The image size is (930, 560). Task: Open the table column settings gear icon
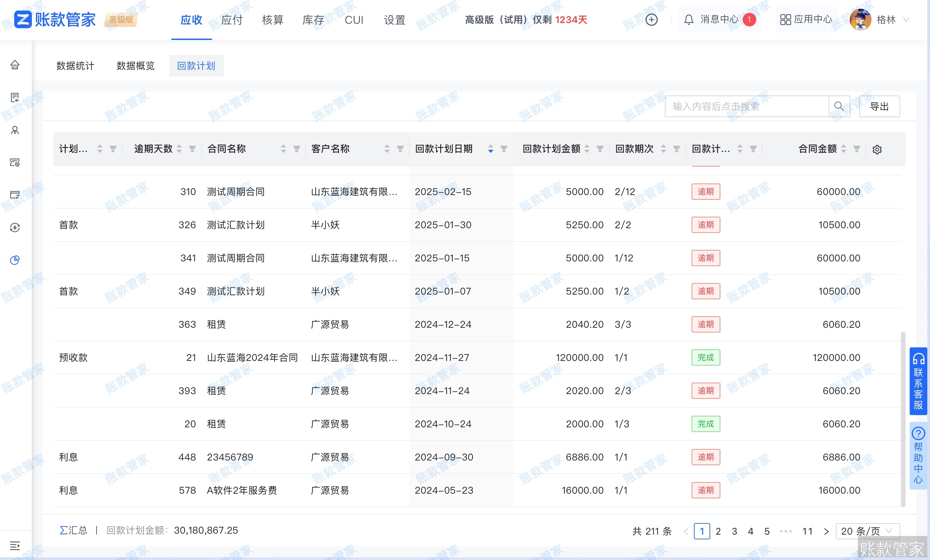(x=878, y=149)
